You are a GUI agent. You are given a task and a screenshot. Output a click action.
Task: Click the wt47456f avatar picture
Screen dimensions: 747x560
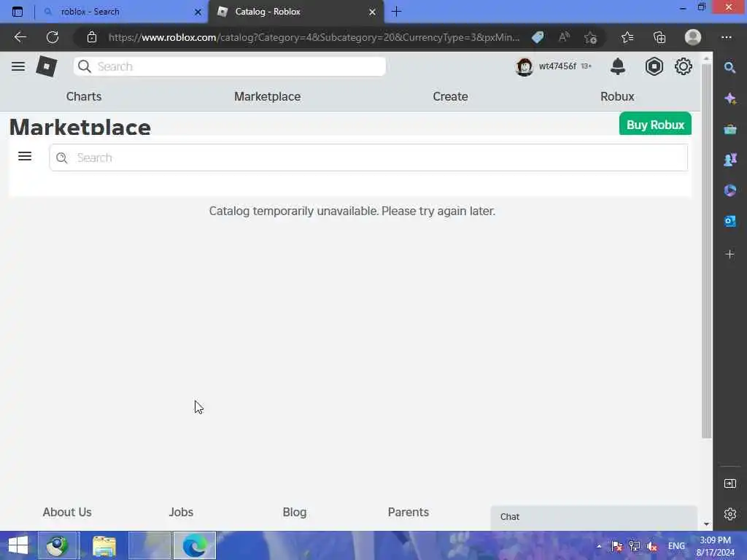tap(524, 66)
